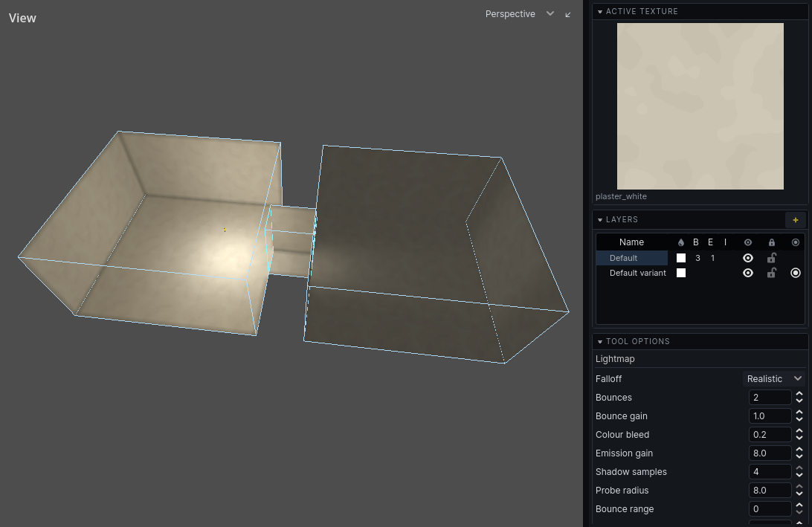Screen dimensions: 812x527
Task: Click the color droplet column header icon
Action: 681,242
